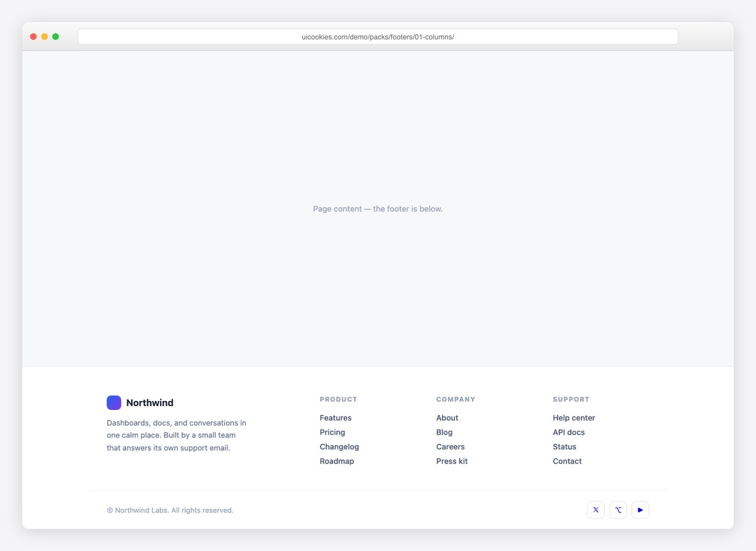Open the Press kit link
The width and height of the screenshot is (756, 551).
coord(452,461)
